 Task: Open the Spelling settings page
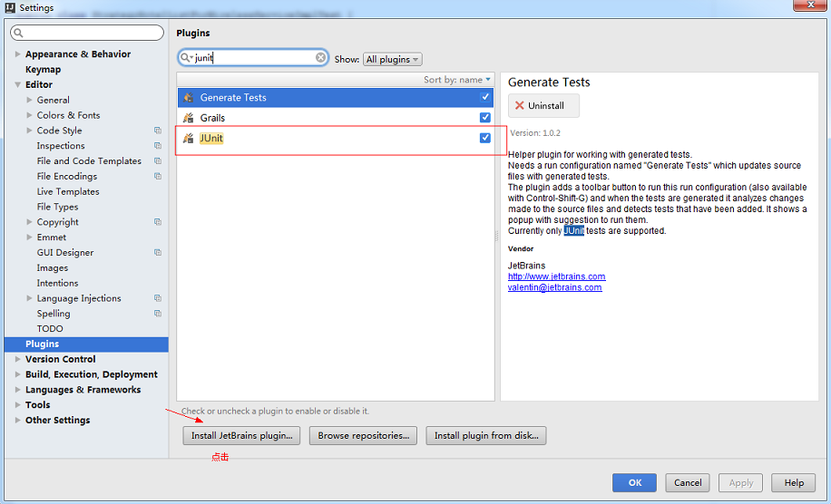pyautogui.click(x=53, y=314)
